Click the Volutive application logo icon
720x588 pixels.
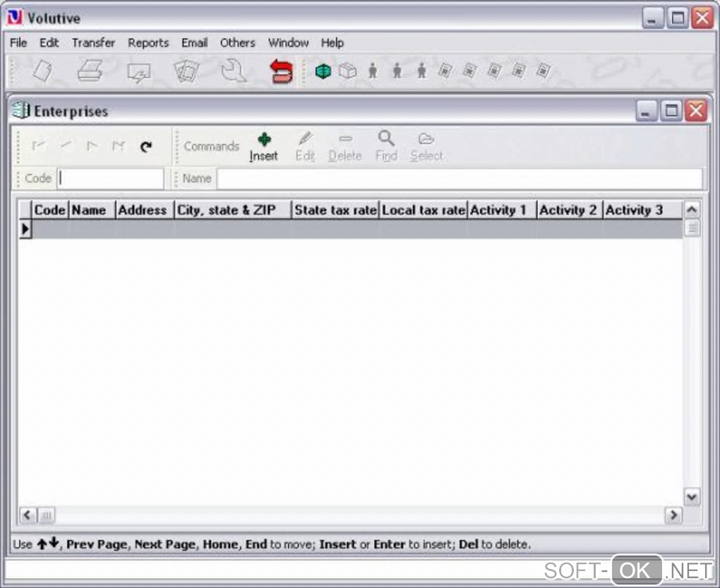15,18
